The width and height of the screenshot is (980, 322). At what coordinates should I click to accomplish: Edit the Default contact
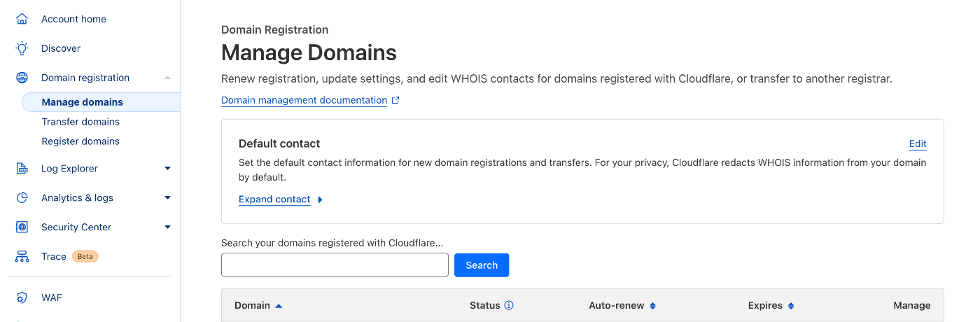[918, 143]
